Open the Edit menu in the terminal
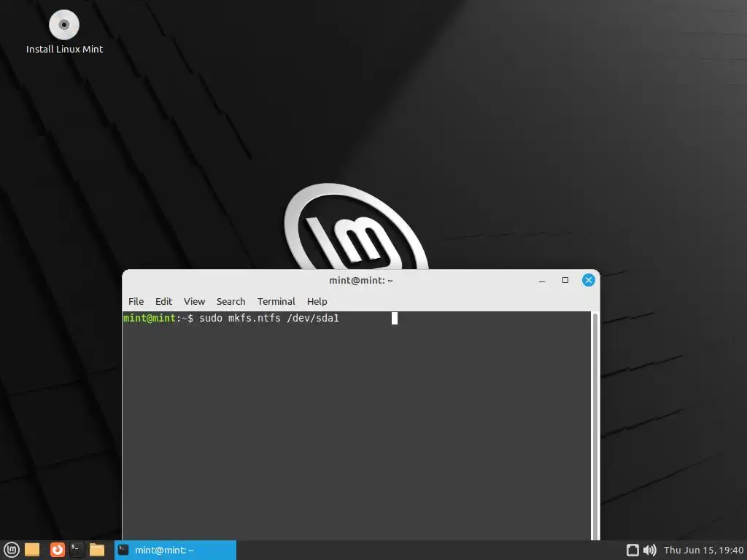747x560 pixels. (x=163, y=301)
